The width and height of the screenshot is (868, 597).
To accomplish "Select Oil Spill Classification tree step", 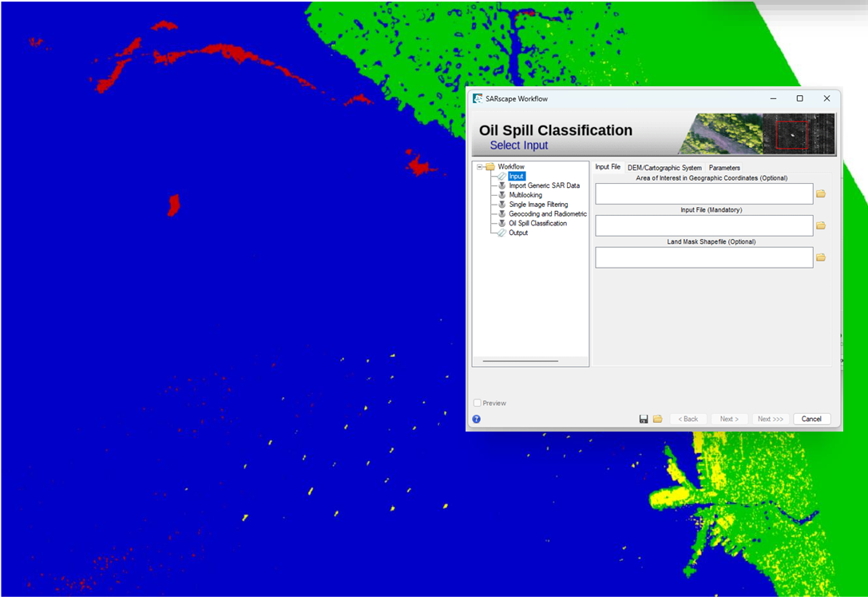I will 537,223.
